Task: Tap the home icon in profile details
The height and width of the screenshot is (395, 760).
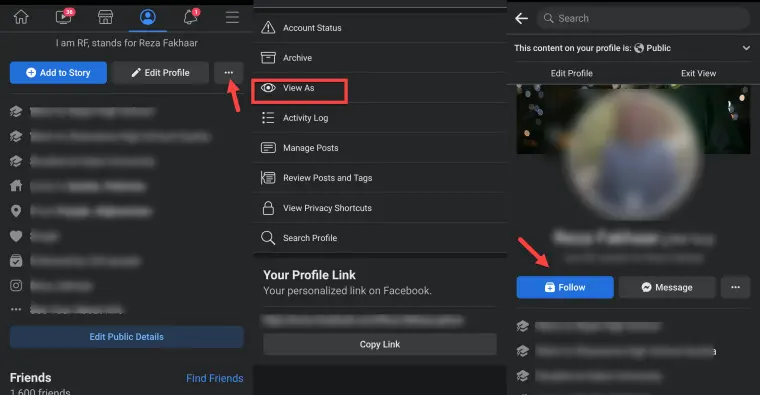Action: click(x=16, y=186)
